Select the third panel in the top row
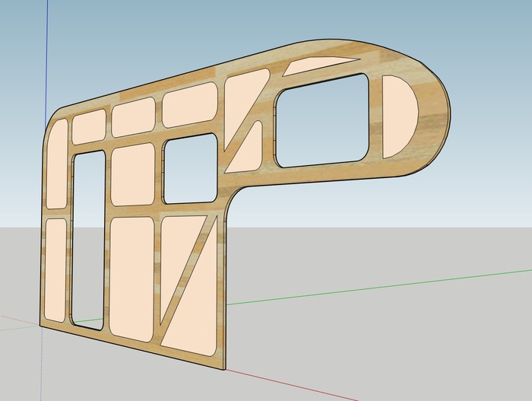 point(190,106)
